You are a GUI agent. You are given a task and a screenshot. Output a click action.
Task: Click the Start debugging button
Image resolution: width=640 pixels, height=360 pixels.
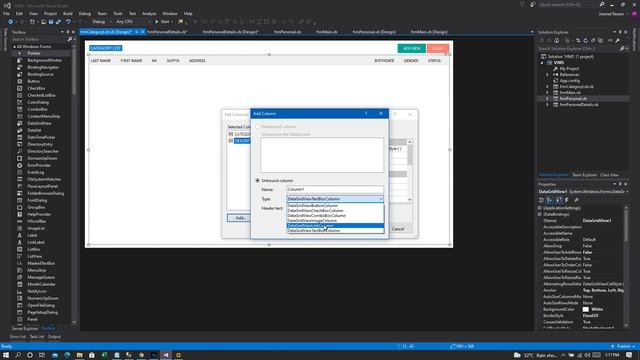162,22
